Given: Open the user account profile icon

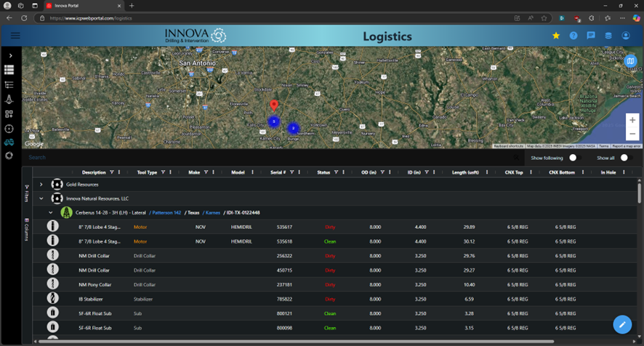Looking at the screenshot, I should click(x=626, y=36).
